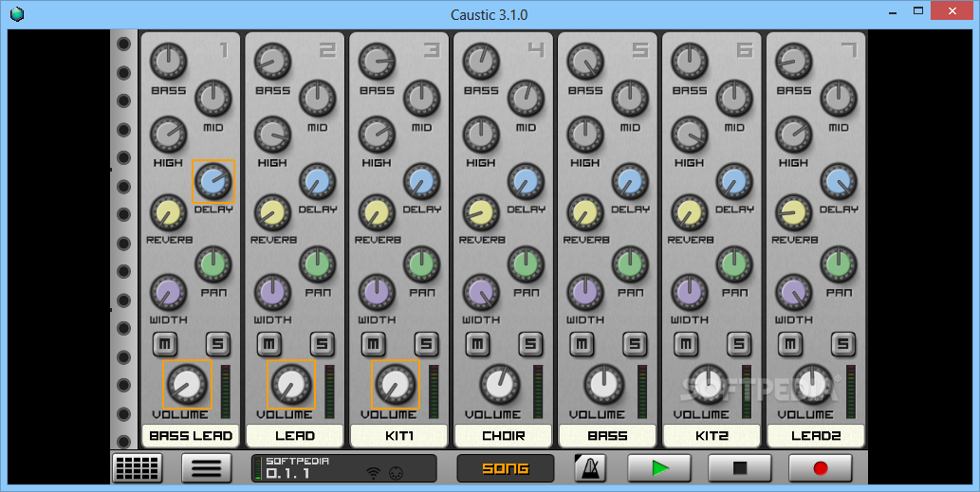Solo the LEAD channel
The image size is (980, 492).
(322, 343)
